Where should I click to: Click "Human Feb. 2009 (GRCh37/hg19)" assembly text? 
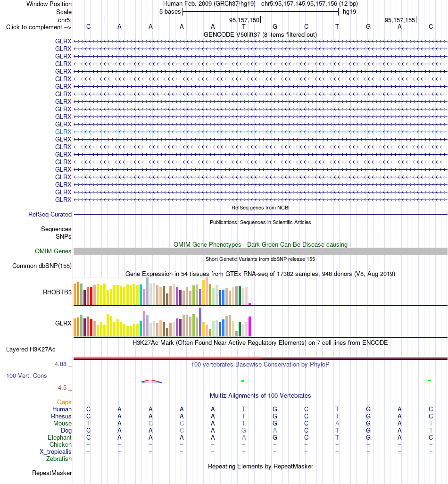pyautogui.click(x=209, y=4)
